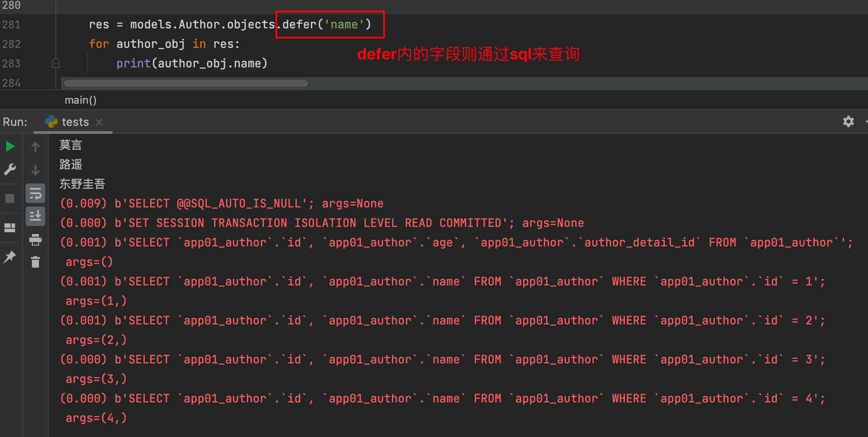868x437 pixels.
Task: Click the SET SESSION TRANSACTION ISOLATION log line
Action: pos(322,223)
